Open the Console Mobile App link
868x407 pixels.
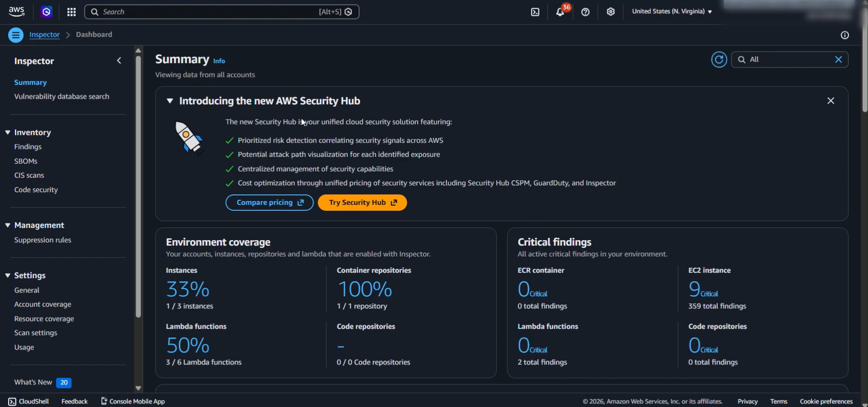(x=133, y=401)
